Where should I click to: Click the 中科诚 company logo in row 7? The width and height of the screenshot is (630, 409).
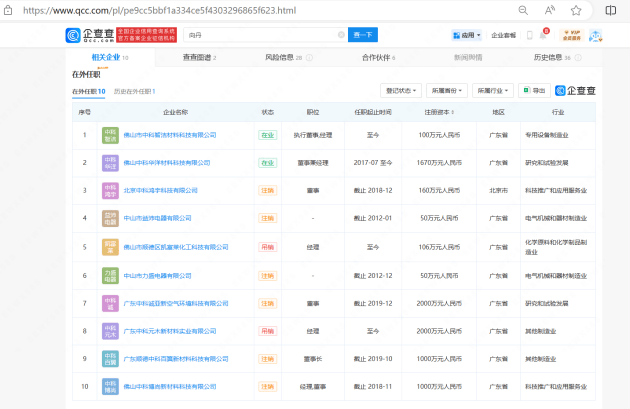(110, 303)
